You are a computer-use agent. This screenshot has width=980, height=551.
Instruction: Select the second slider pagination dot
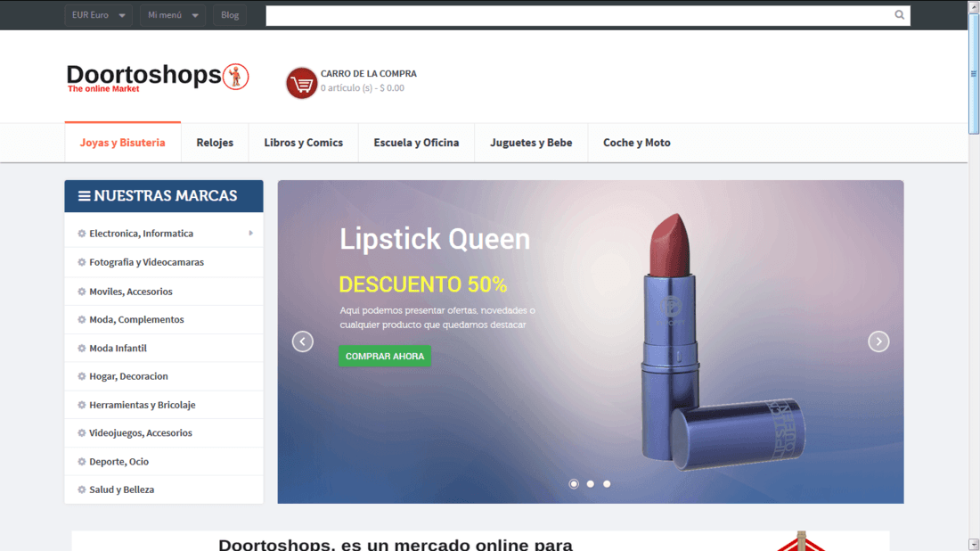[x=590, y=484]
